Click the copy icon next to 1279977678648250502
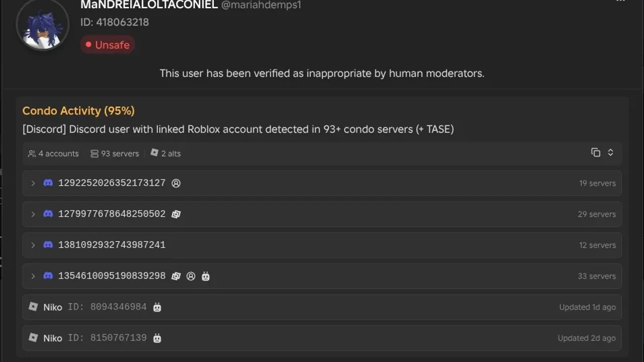Screen dimensions: 644x362 click(x=176, y=214)
